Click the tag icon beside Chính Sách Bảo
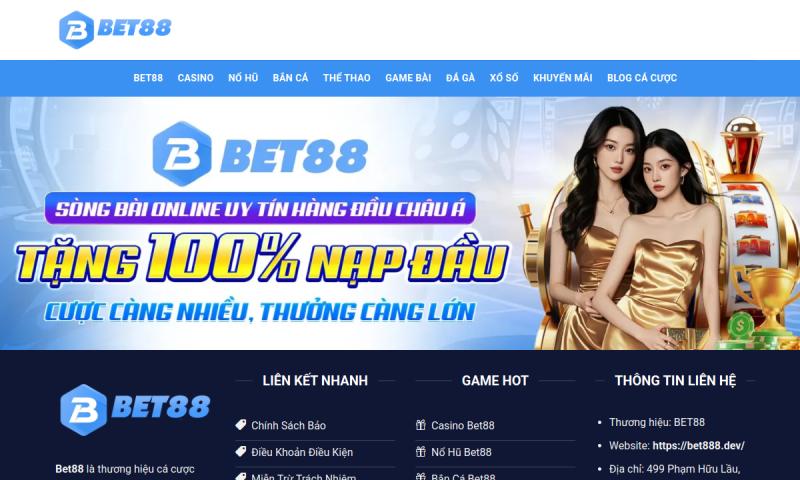This screenshot has height=480, width=800. 241,424
